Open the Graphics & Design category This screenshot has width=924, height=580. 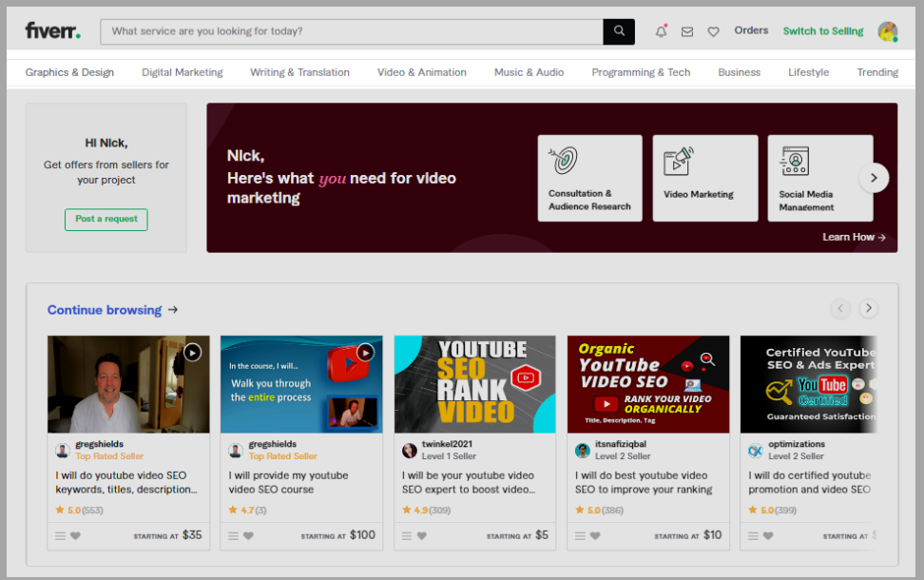69,72
